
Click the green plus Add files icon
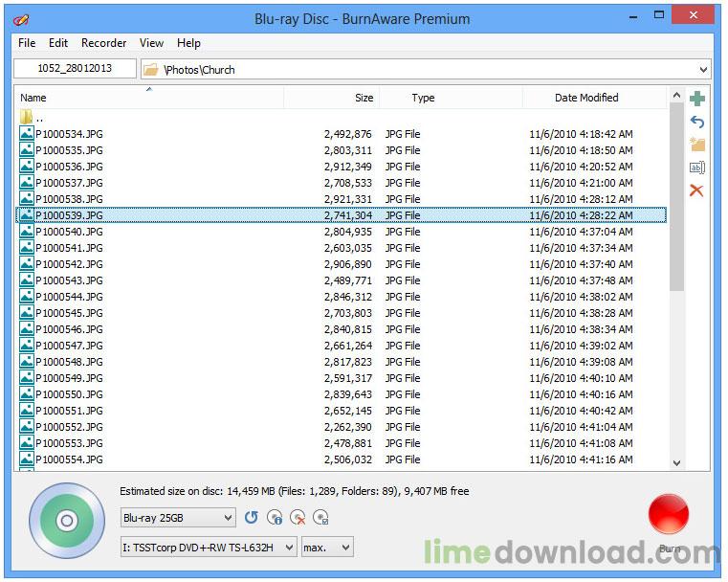pyautogui.click(x=697, y=99)
